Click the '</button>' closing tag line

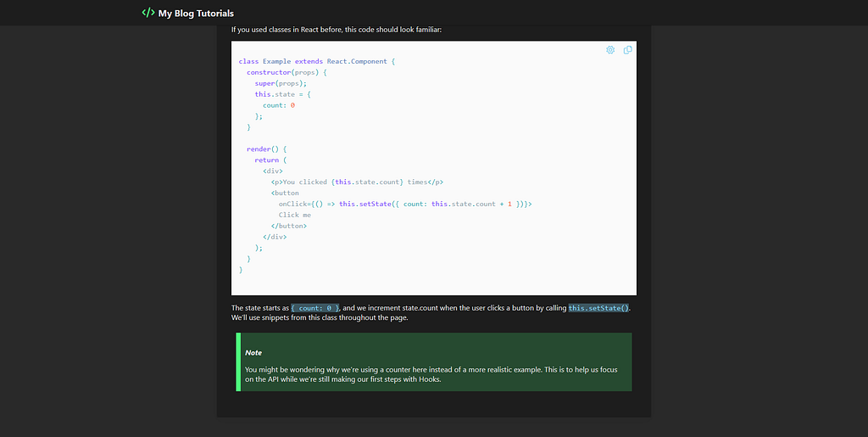pyautogui.click(x=289, y=226)
